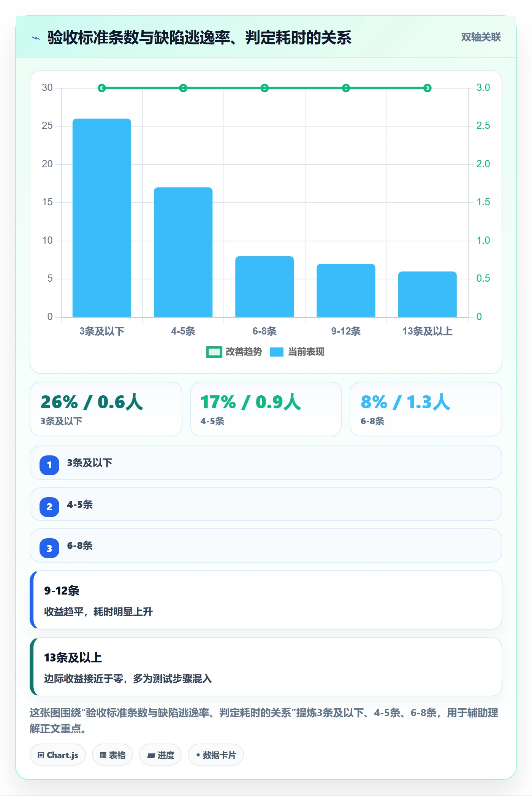
Task: Click the Chart.js tag
Action: [x=58, y=755]
